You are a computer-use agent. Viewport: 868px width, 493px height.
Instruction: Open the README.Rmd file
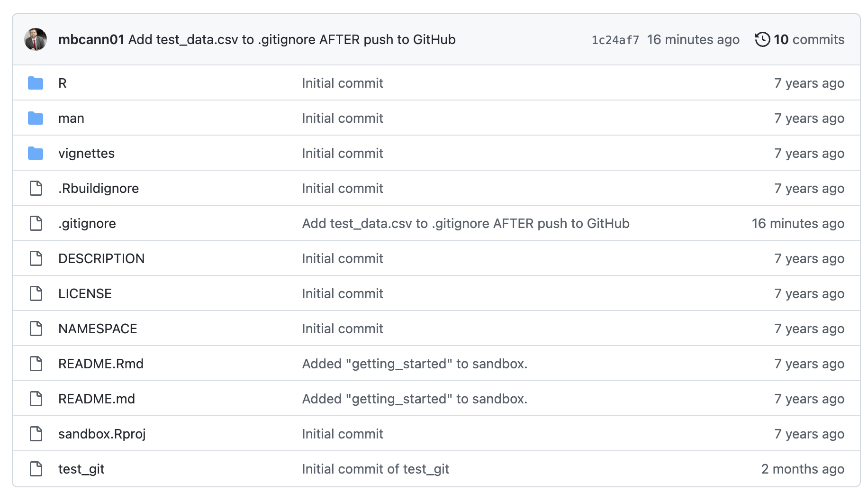pyautogui.click(x=101, y=364)
